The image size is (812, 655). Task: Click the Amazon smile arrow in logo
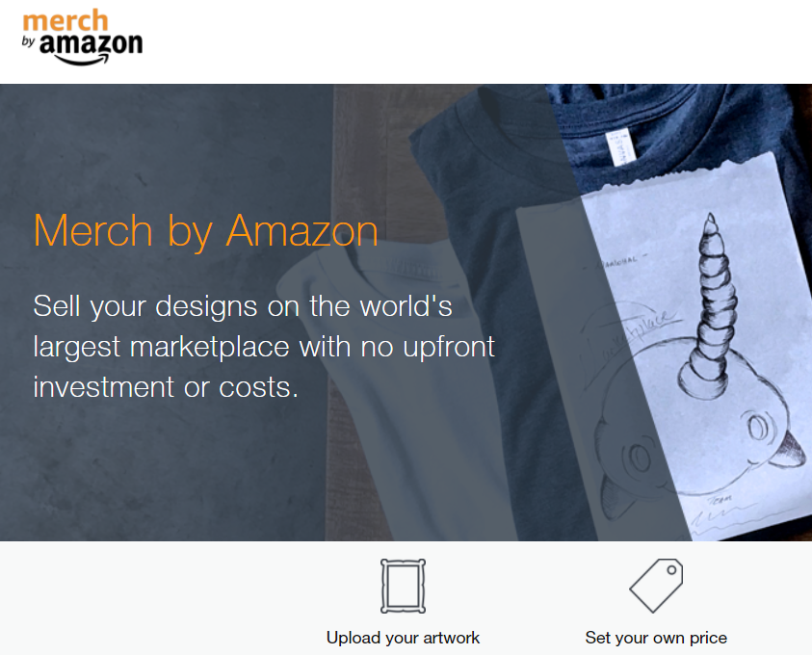[82, 60]
